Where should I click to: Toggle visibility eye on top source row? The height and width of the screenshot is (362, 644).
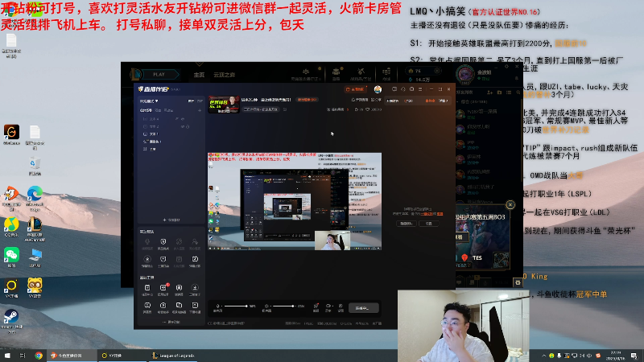point(183,119)
